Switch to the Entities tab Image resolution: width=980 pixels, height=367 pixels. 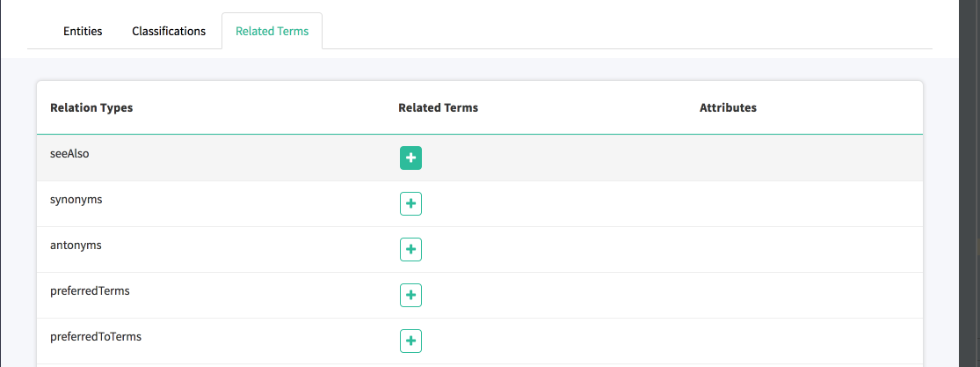pyautogui.click(x=83, y=32)
